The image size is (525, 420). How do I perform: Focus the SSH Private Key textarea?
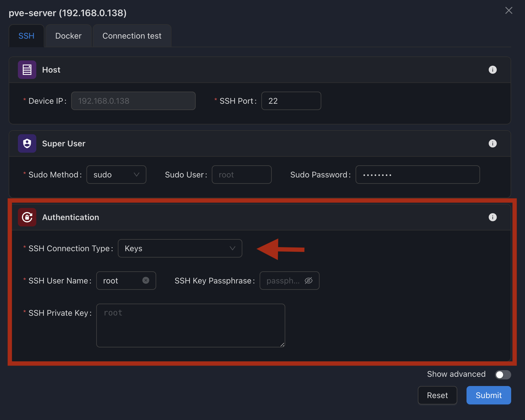(x=191, y=326)
